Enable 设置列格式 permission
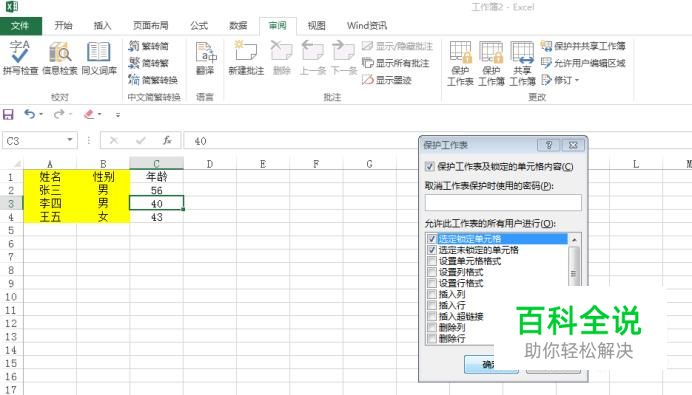The image size is (692, 395). (x=432, y=272)
